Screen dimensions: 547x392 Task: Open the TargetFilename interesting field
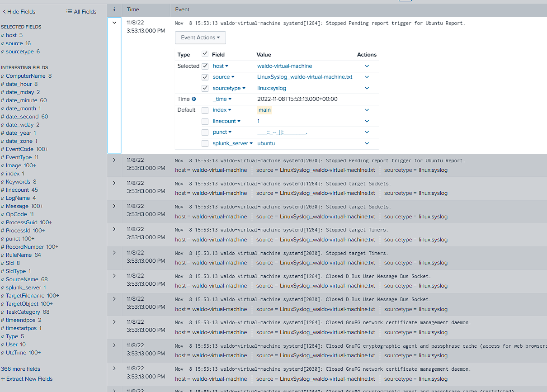pos(25,296)
